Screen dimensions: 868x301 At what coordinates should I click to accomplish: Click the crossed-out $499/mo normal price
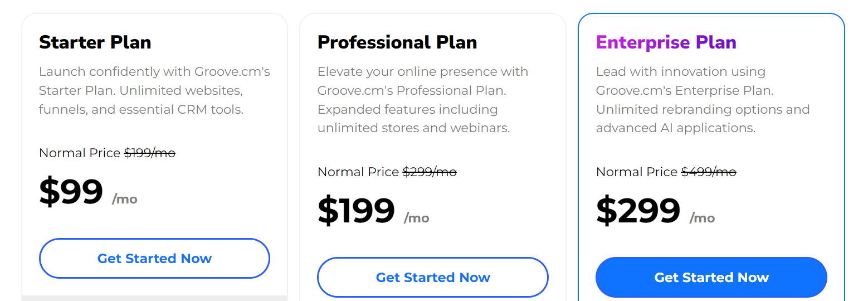tap(709, 172)
